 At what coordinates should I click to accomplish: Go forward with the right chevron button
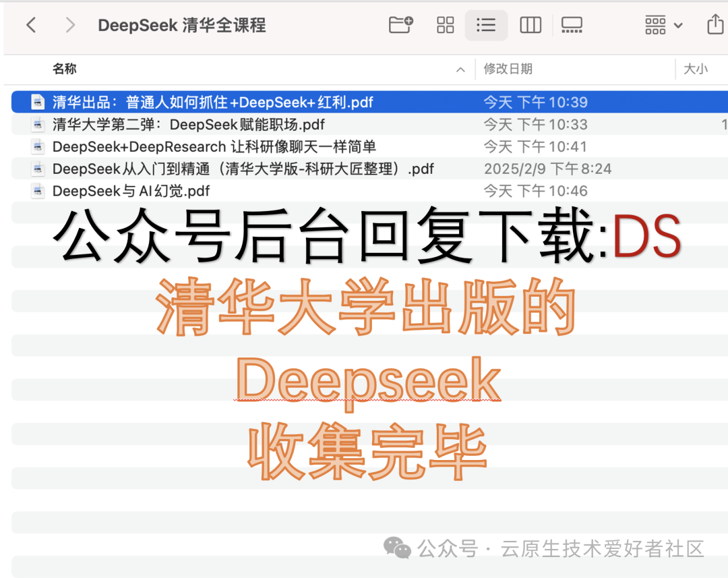point(70,25)
